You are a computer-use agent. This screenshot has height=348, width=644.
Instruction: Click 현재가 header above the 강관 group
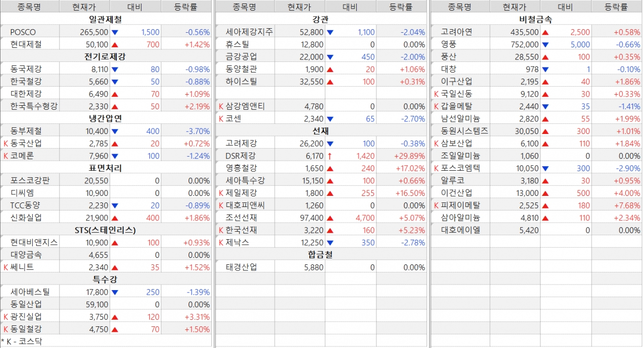click(300, 7)
